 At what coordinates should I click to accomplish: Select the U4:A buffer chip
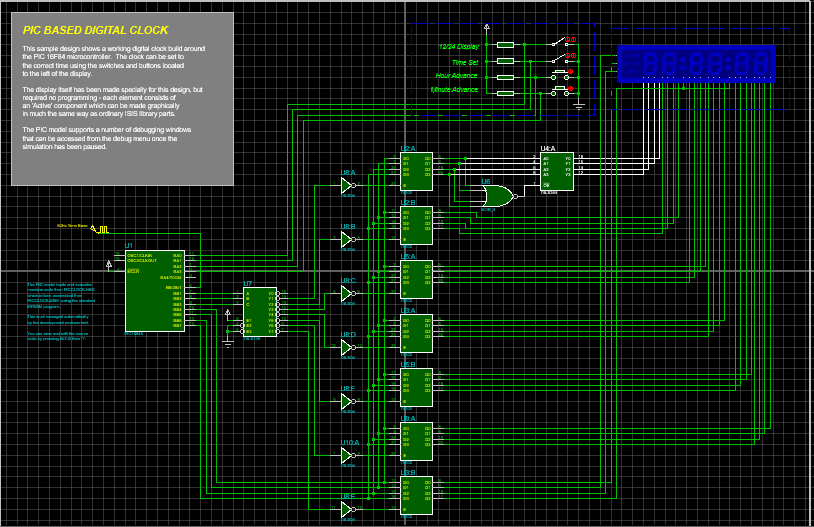coord(557,171)
